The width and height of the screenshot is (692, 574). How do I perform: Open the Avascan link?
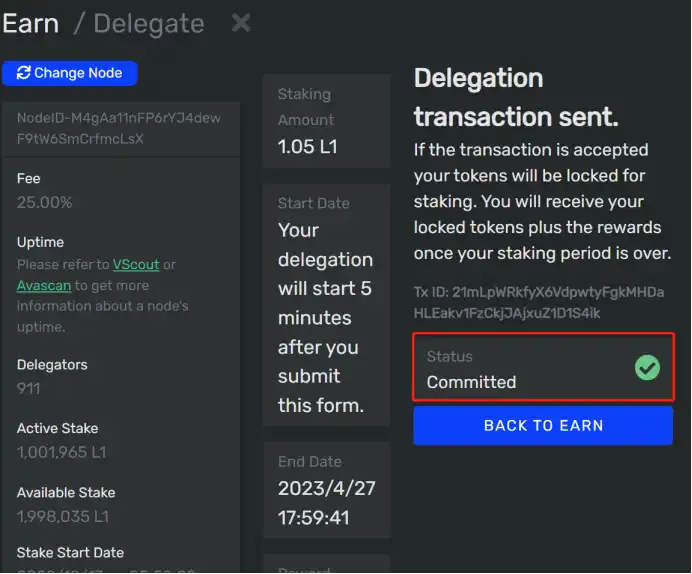[x=44, y=285]
